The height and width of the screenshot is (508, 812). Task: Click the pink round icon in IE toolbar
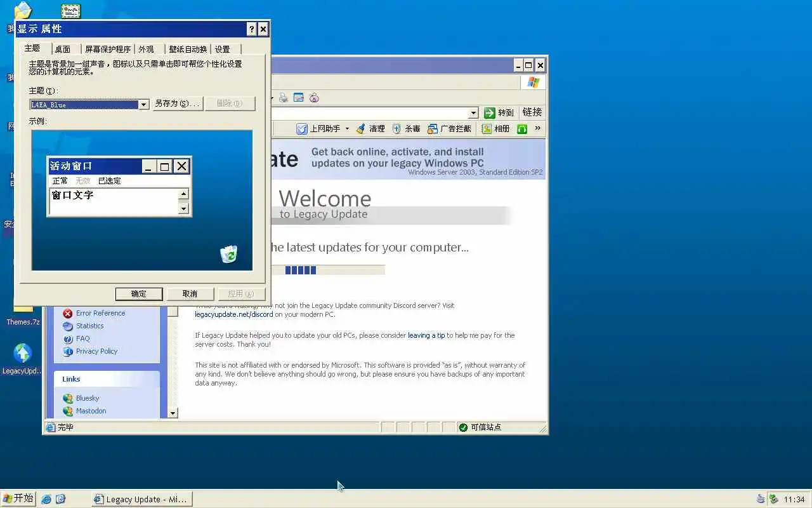click(x=314, y=98)
